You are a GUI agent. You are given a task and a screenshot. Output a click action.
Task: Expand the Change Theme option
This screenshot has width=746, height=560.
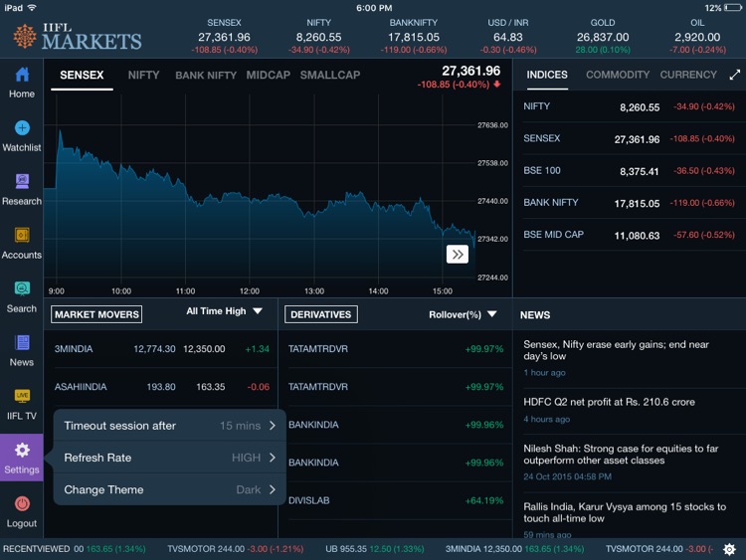click(x=169, y=489)
